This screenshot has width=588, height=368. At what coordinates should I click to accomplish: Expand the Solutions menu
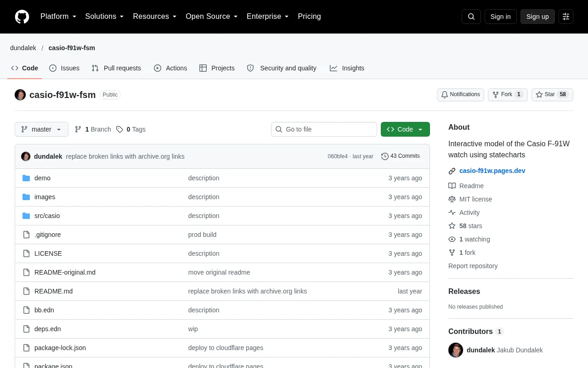pyautogui.click(x=105, y=17)
